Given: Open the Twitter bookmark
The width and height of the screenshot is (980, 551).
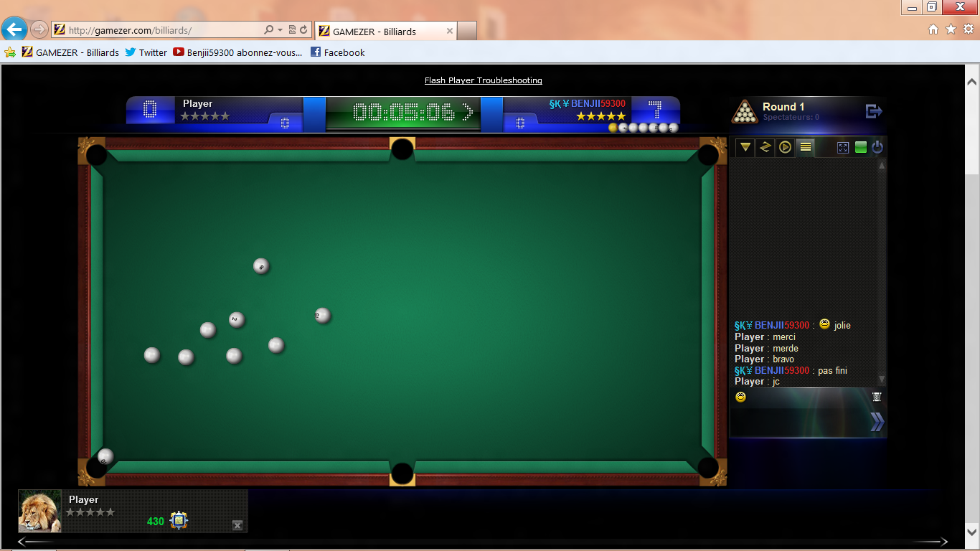Looking at the screenshot, I should click(x=146, y=52).
